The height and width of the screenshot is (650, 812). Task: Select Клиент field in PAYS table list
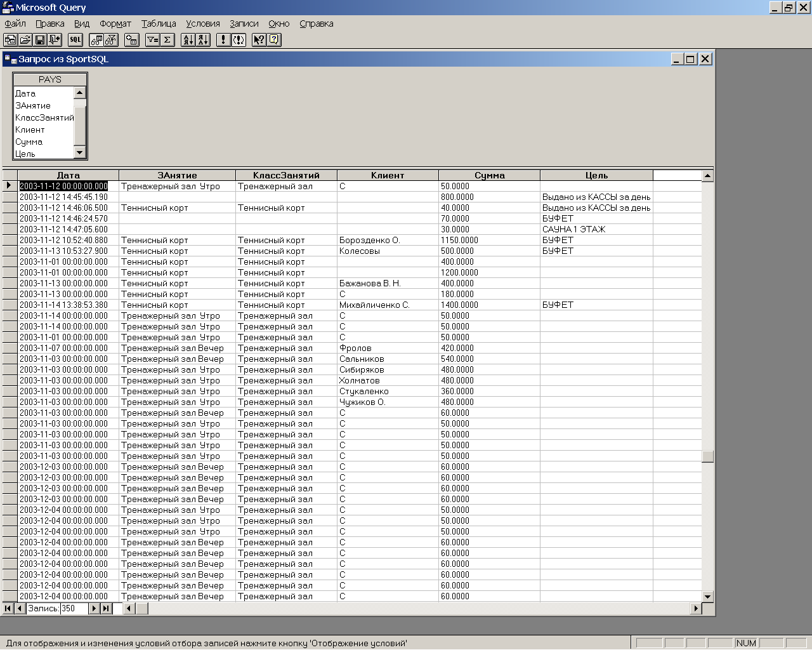click(44, 129)
